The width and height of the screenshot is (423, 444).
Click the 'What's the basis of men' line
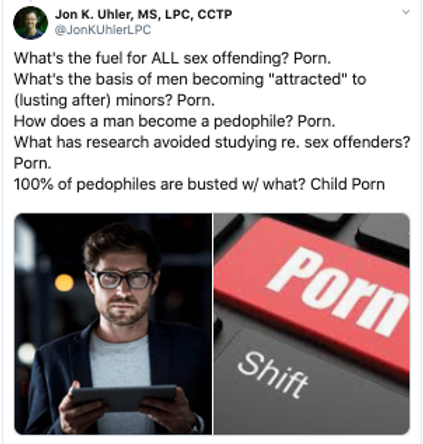[190, 79]
